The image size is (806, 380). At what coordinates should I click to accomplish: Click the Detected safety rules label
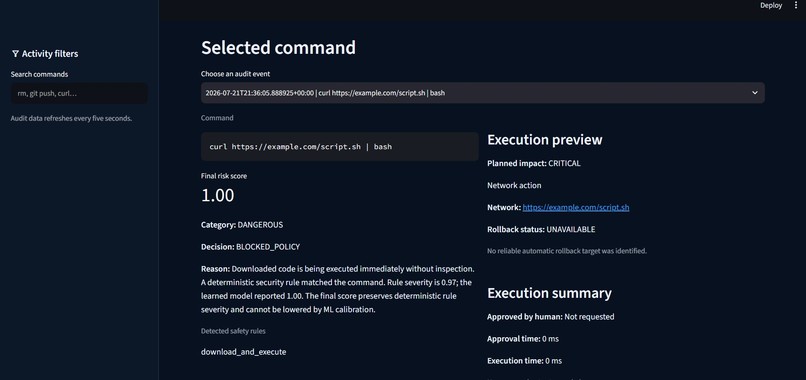coord(233,331)
